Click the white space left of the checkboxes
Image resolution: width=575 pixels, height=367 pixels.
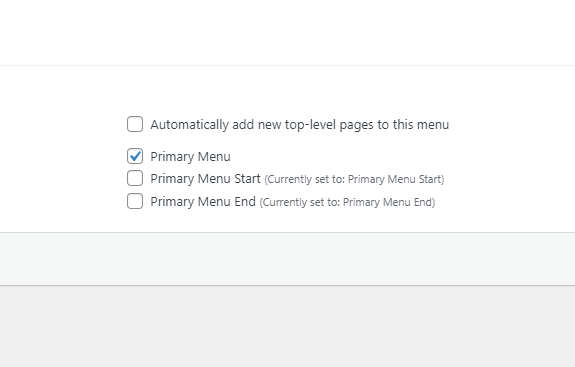click(62, 161)
